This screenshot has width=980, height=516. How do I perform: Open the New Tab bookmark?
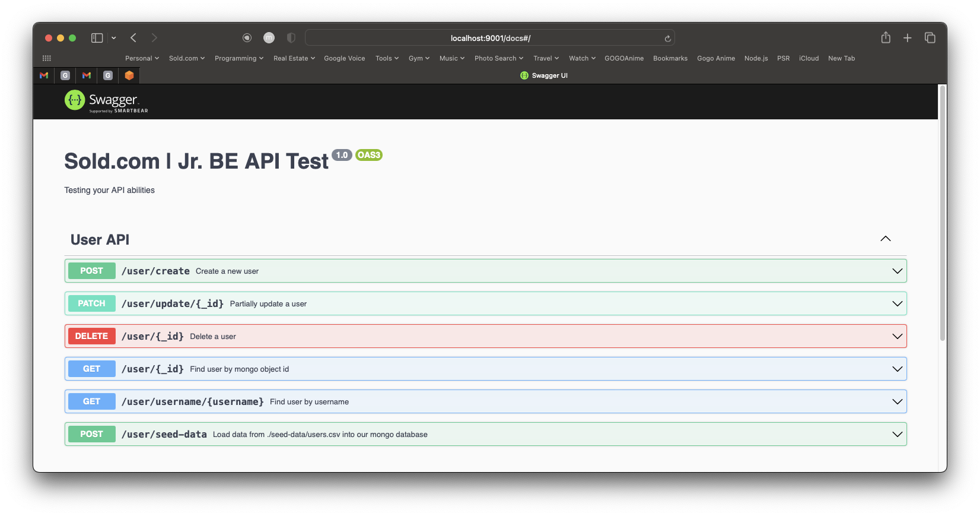pos(842,58)
